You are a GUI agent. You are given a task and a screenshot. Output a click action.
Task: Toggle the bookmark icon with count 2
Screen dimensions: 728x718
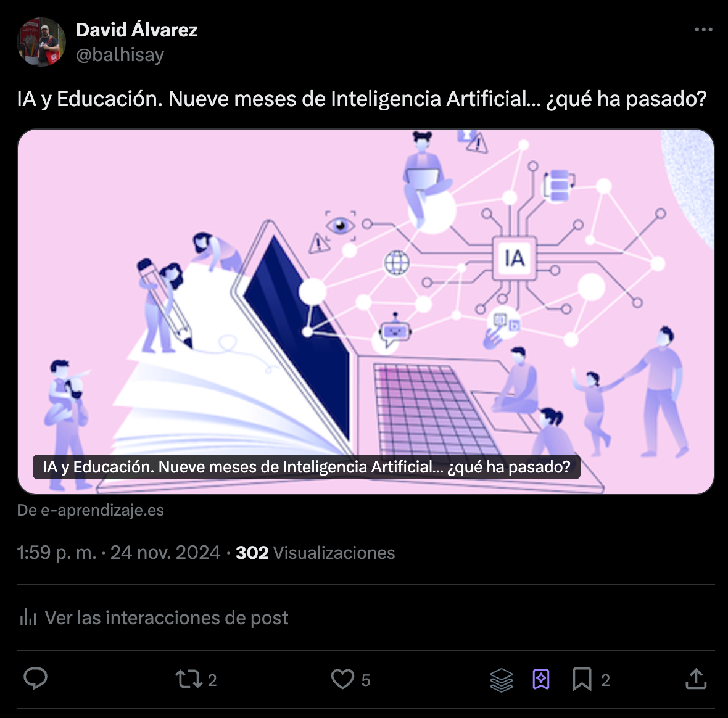582,680
